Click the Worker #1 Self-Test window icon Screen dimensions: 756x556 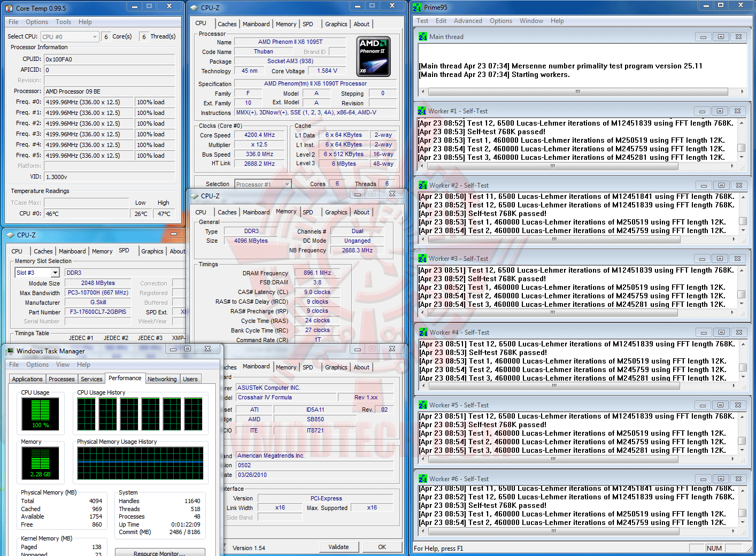pos(422,111)
